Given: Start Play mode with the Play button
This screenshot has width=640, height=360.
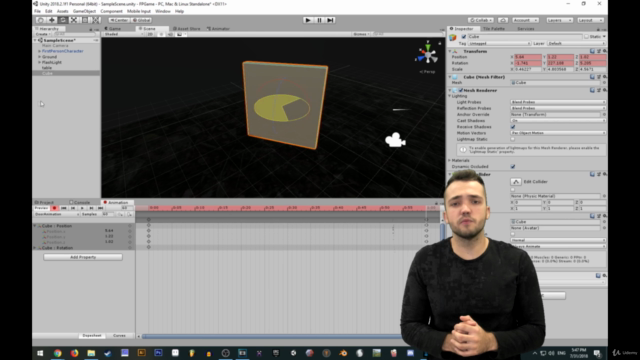Looking at the screenshot, I should point(308,20).
